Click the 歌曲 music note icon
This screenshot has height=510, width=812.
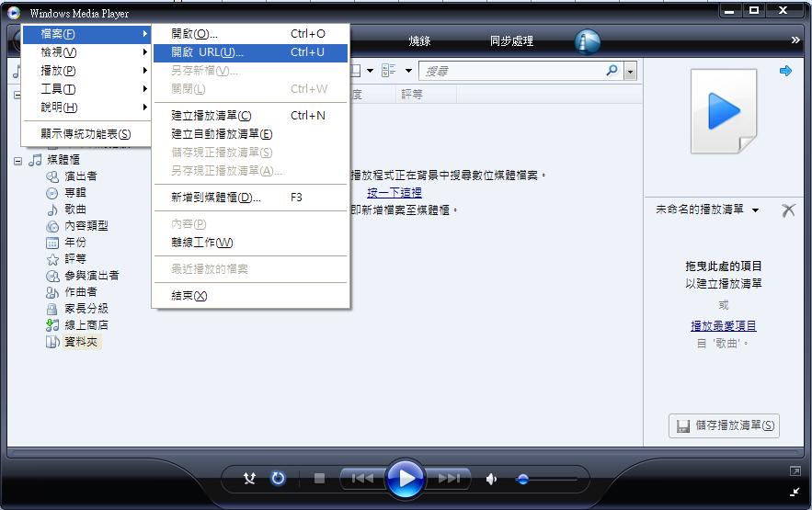coord(52,210)
